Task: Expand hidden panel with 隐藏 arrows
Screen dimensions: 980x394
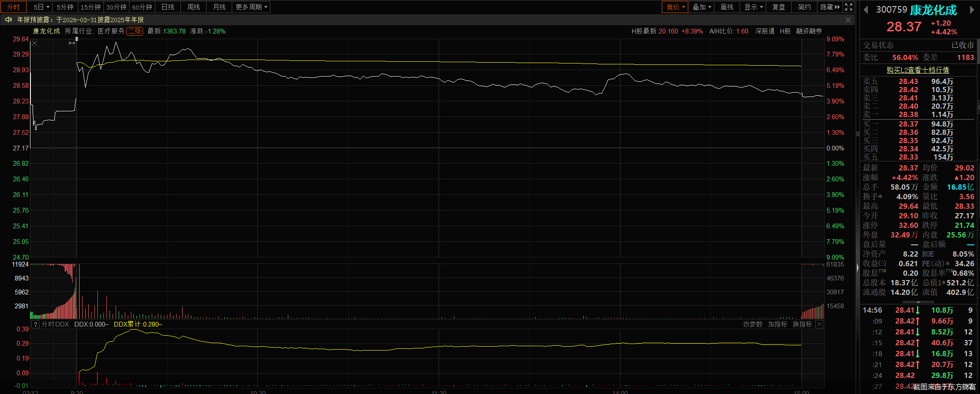Action: 830,7
